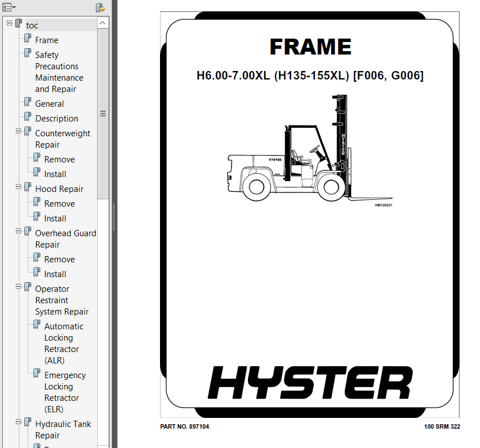Open the Overhead Guard Repair bookmark
This screenshot has height=448, width=480.
[65, 239]
